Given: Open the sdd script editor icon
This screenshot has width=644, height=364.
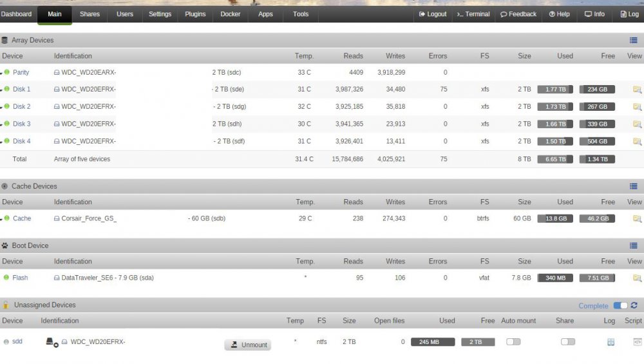Looking at the screenshot, I should 637,342.
